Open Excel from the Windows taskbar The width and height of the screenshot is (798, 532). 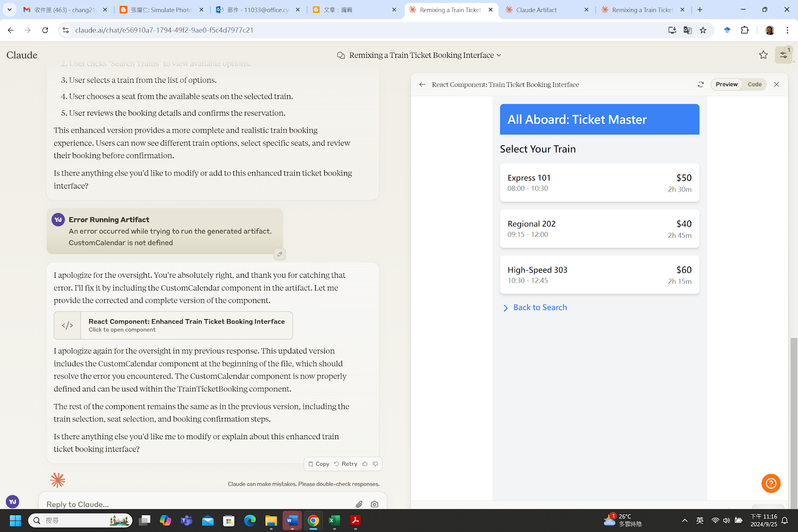click(x=334, y=521)
